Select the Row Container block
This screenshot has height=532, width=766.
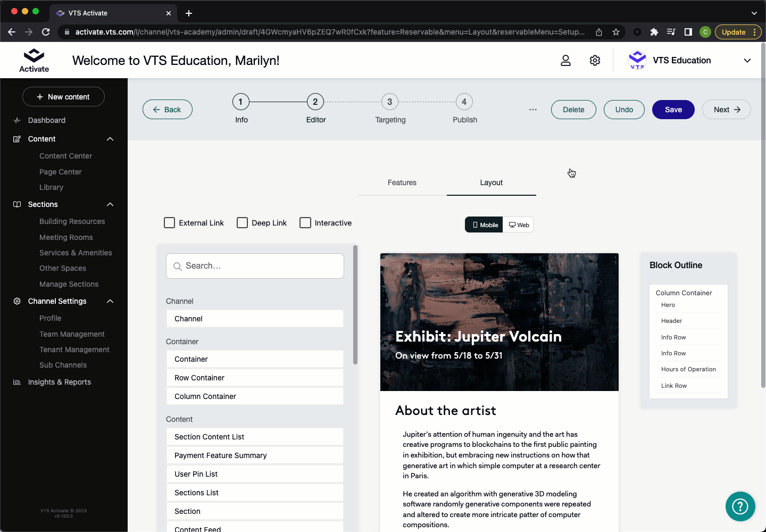(x=255, y=378)
